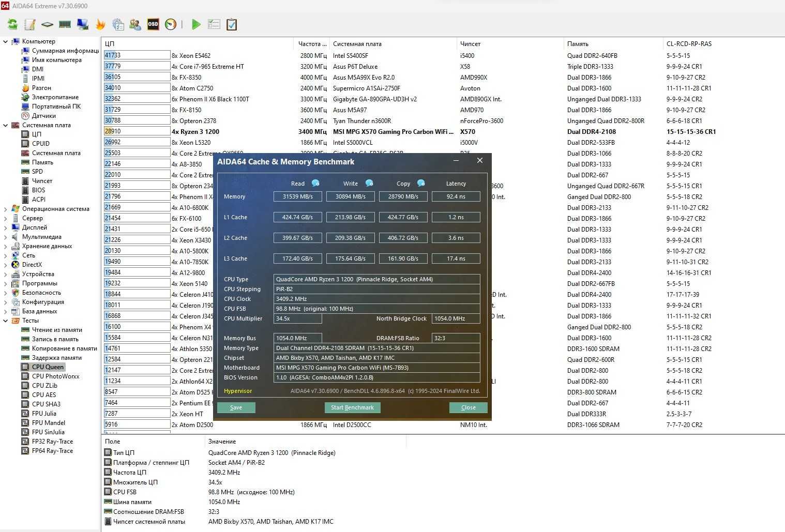The width and height of the screenshot is (785, 532).
Task: Sort by the Частота column header
Action: pos(312,44)
